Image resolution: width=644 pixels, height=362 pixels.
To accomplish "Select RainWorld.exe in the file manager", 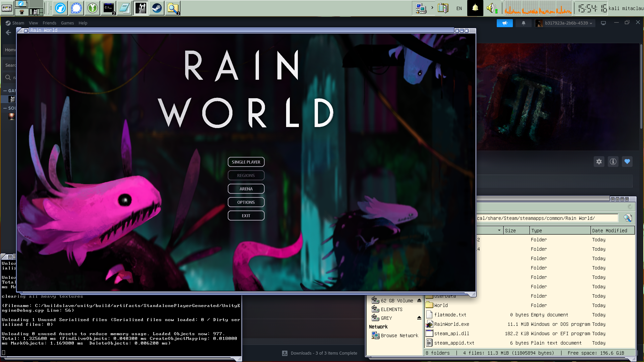I will coord(451,324).
